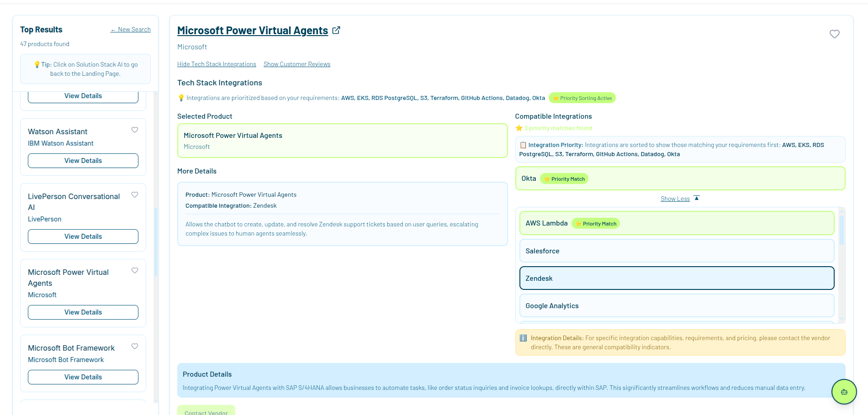This screenshot has height=415, width=868.
Task: View Details for Microsoft Bot Framework
Action: (x=83, y=377)
